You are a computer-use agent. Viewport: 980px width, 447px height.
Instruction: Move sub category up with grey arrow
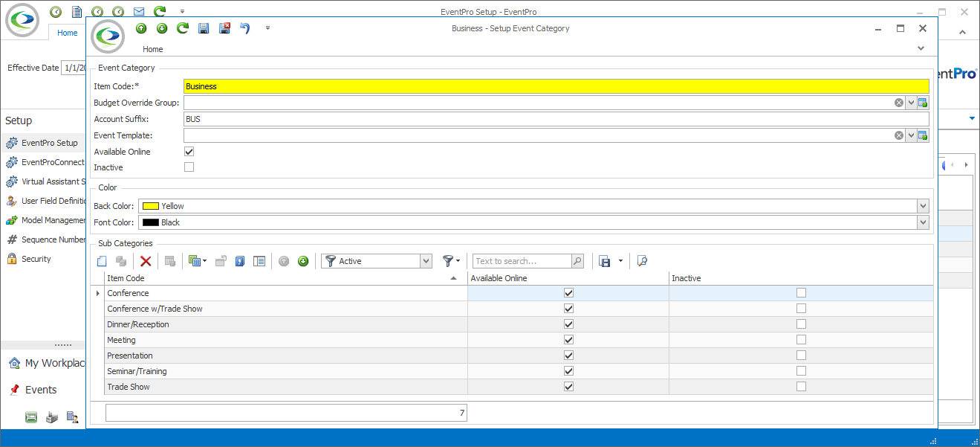[284, 261]
